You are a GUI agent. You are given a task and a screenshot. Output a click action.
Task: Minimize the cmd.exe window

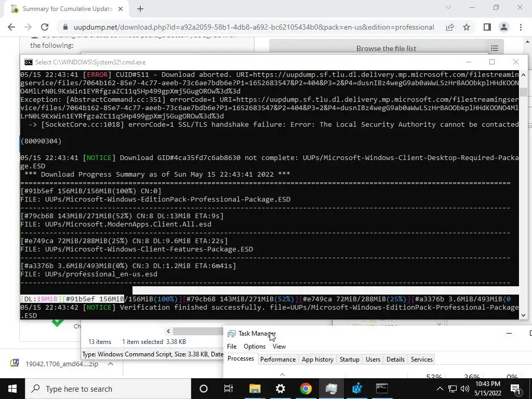pyautogui.click(x=469, y=62)
